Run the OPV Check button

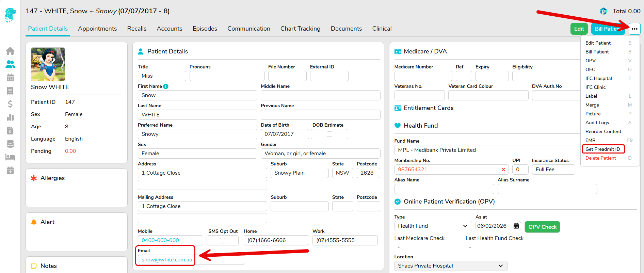pos(542,227)
